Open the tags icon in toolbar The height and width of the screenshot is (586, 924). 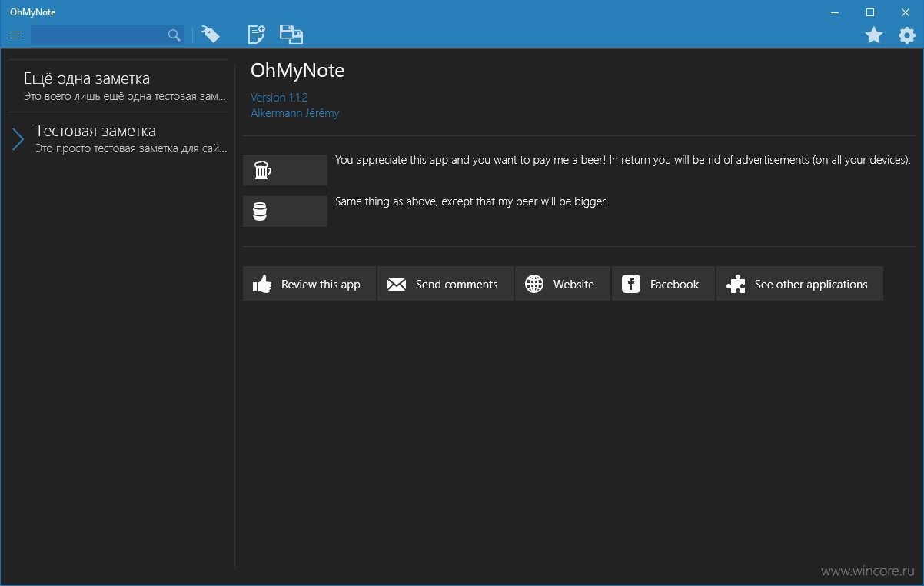[x=210, y=35]
